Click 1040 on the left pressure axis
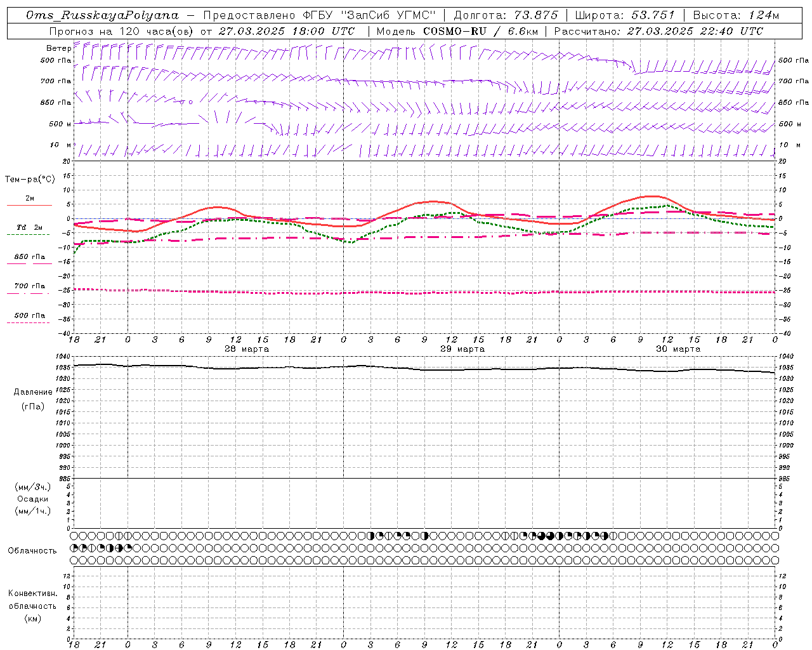812x650 pixels. point(64,357)
